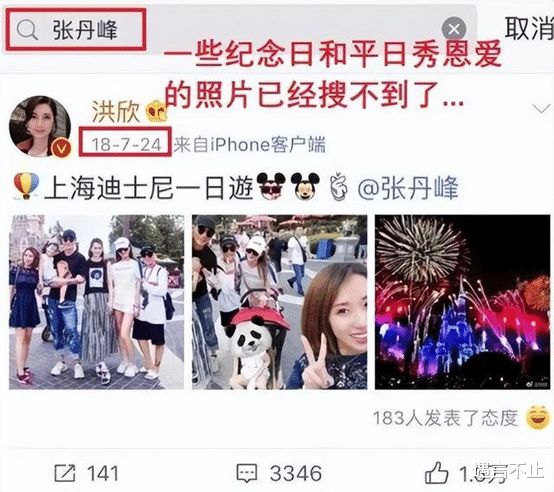The height and width of the screenshot is (492, 554).
Task: Open the castle fireworks thumbnail
Action: coord(462,302)
